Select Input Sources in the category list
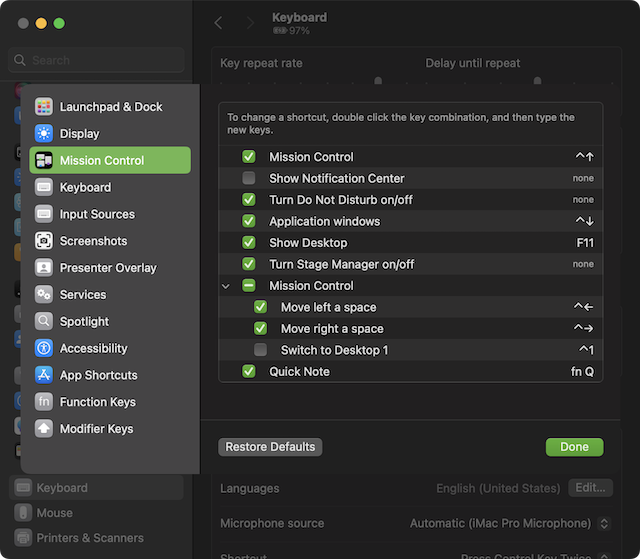The width and height of the screenshot is (640, 559). point(97,214)
